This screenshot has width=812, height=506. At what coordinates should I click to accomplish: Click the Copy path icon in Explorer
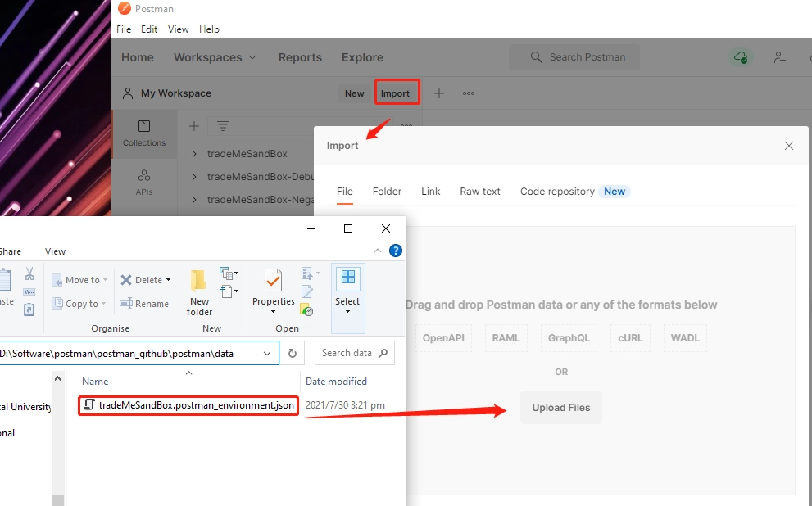(29, 291)
